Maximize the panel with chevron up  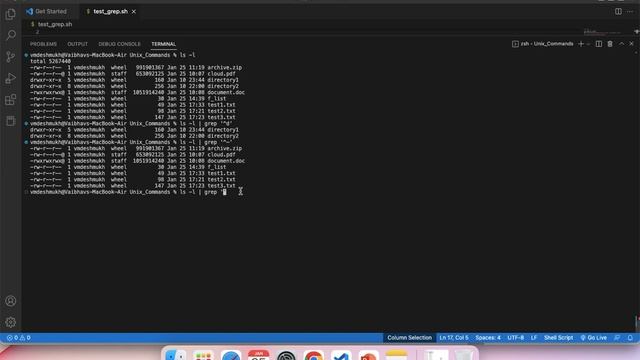pos(621,44)
